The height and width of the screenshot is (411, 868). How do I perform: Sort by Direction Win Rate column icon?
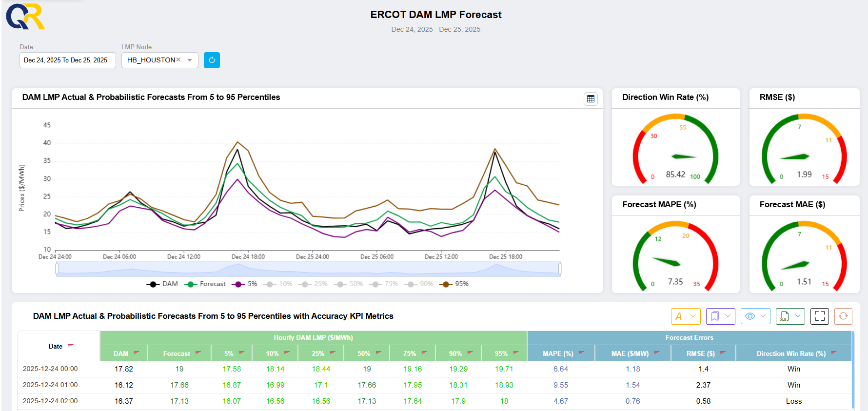tap(834, 352)
